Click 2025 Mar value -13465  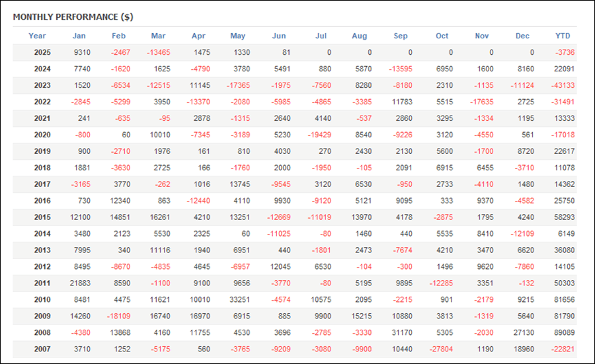tap(159, 52)
